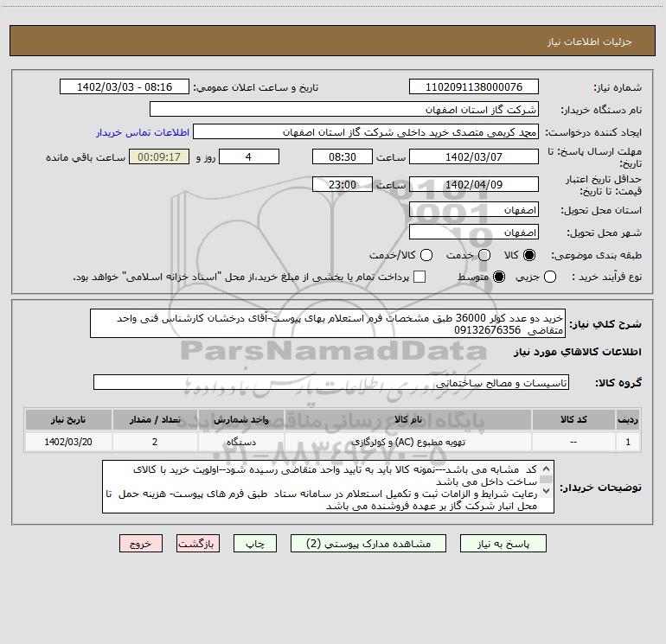Select the خدمت radio button

tap(484, 255)
